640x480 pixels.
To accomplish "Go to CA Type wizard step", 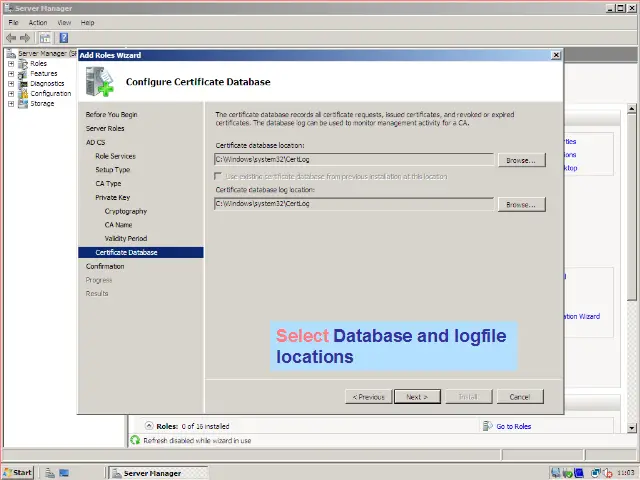I will point(108,184).
